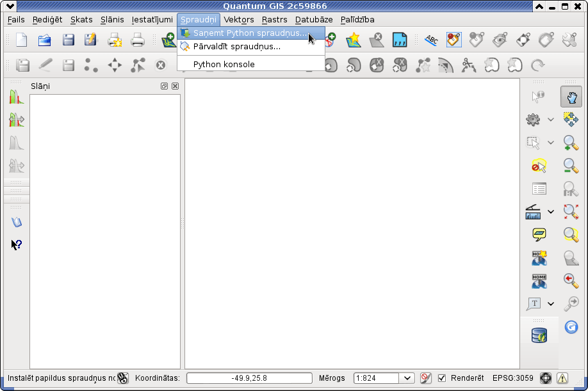Click the database cylinder icon
The image size is (588, 391).
(x=539, y=335)
